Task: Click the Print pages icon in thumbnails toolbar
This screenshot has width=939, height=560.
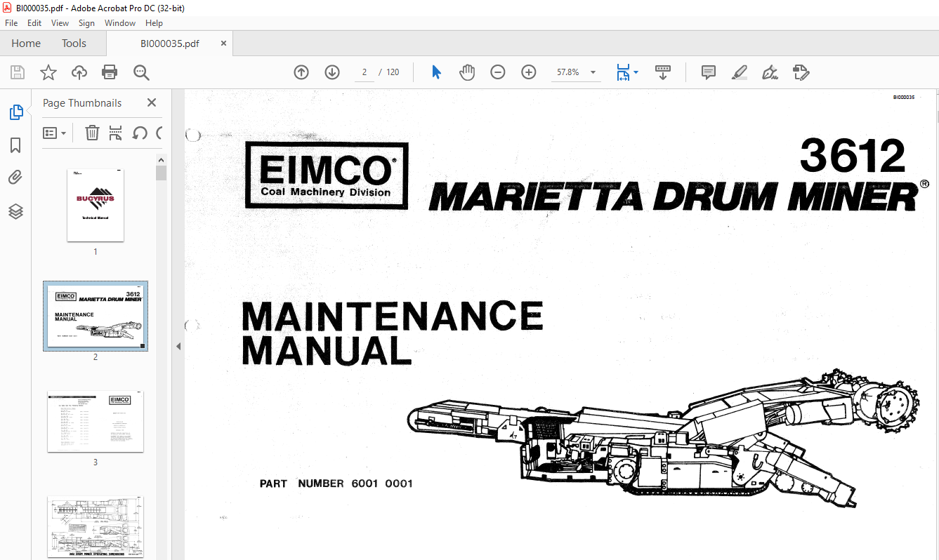Action: (x=116, y=133)
